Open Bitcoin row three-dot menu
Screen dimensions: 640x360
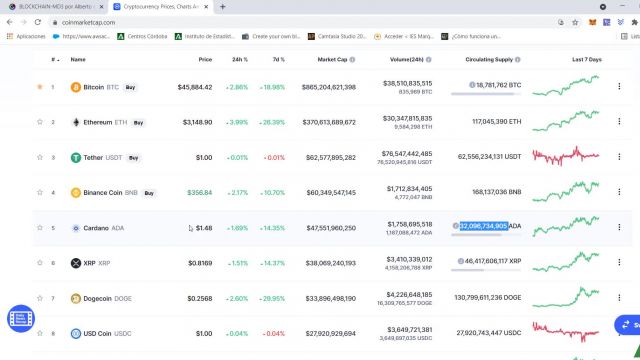click(x=619, y=86)
